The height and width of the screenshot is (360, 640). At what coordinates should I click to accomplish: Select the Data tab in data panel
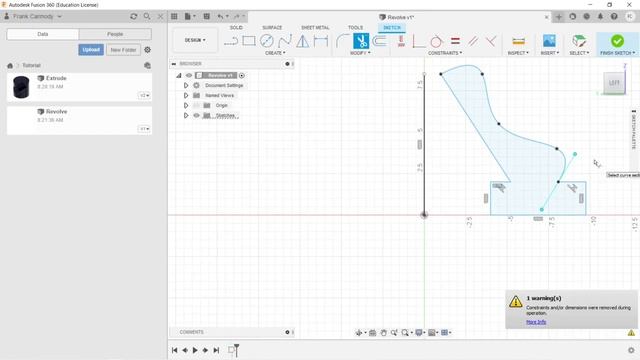(43, 34)
